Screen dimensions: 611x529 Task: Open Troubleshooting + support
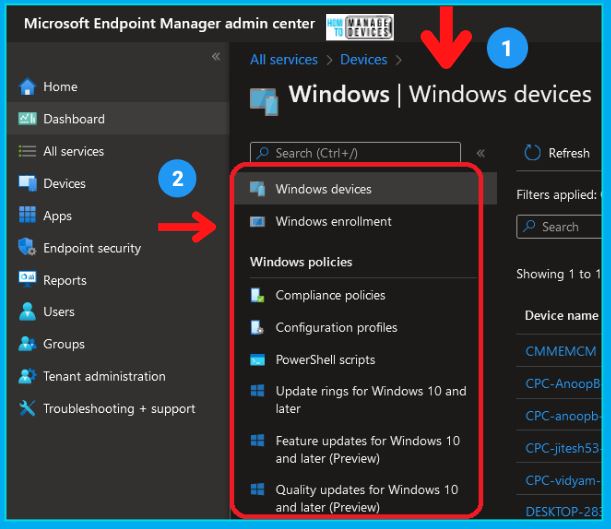pyautogui.click(x=118, y=409)
